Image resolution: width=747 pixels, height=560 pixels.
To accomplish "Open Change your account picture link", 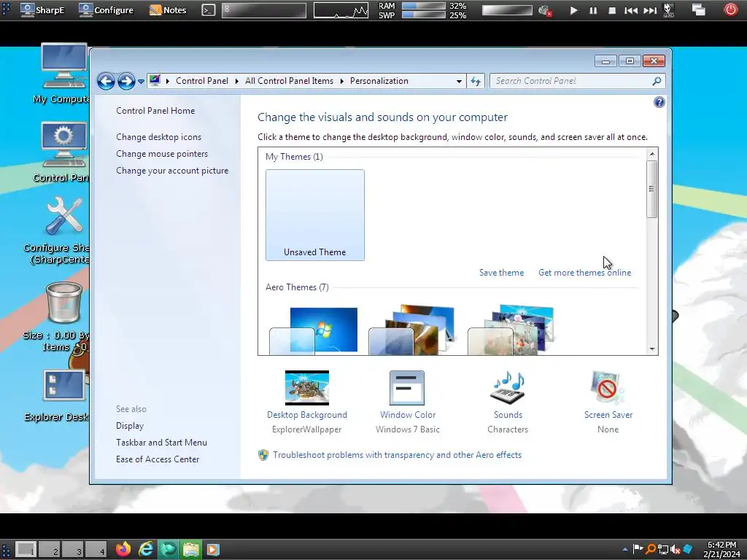I will [172, 171].
